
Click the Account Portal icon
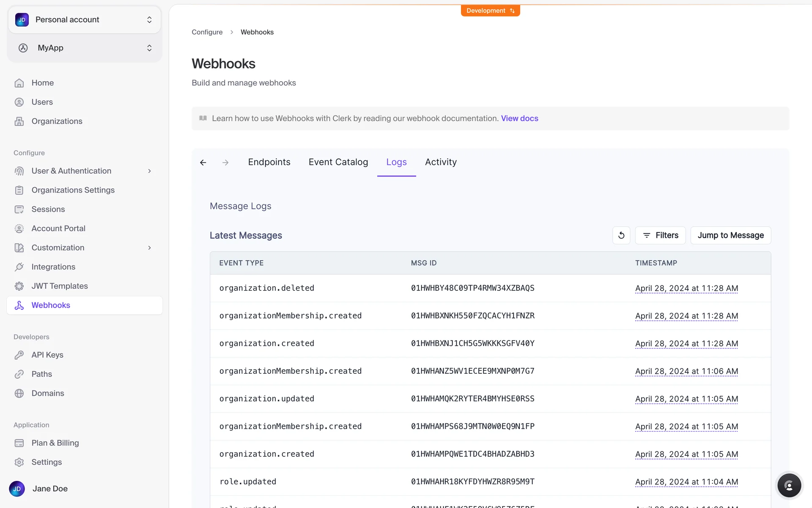point(19,229)
